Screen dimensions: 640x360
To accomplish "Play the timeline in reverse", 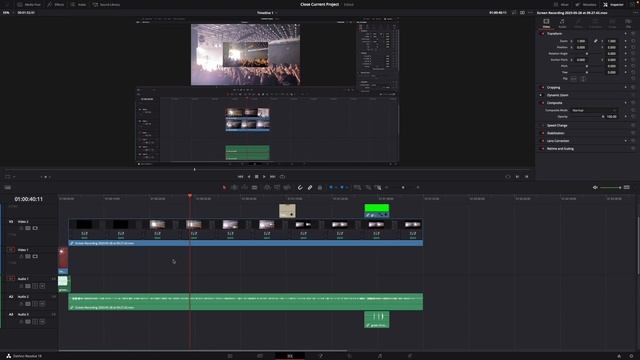I will point(249,177).
